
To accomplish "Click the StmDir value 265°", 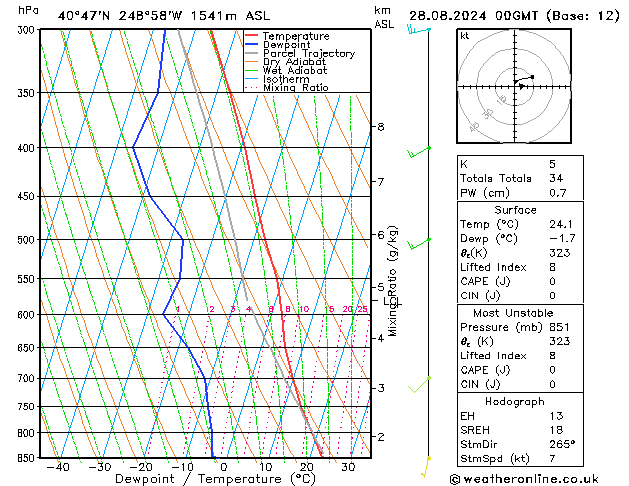I will pos(562,444).
